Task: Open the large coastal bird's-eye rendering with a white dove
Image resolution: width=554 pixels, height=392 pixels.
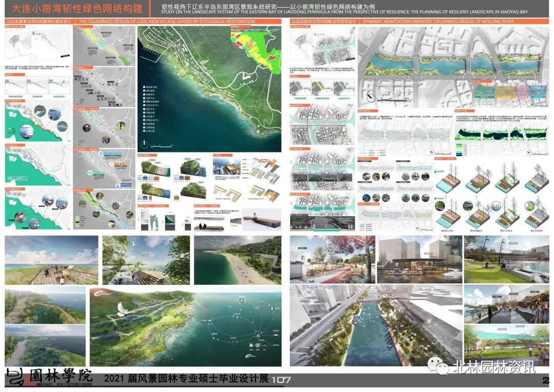Action: tap(186, 327)
